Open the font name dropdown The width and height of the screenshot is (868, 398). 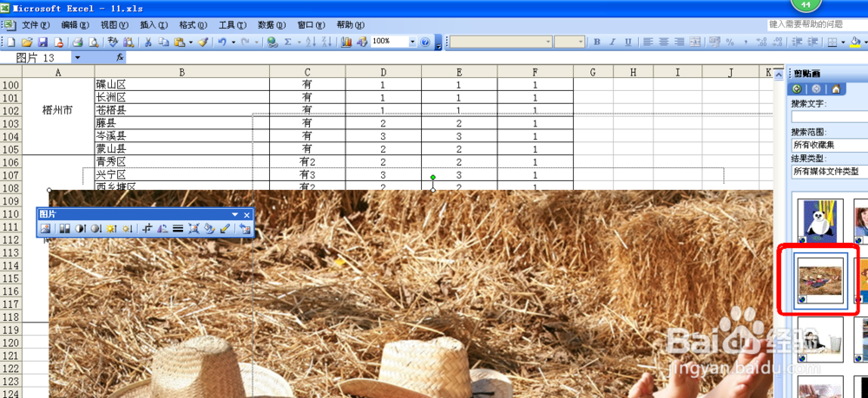click(x=548, y=42)
